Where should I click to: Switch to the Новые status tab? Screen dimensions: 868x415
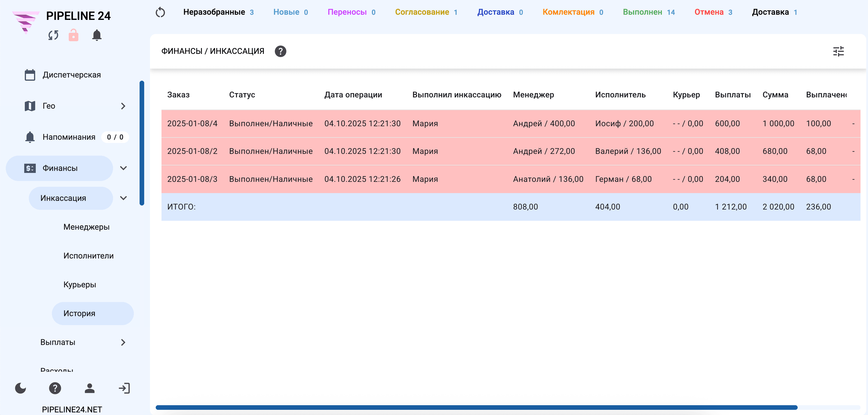(x=290, y=12)
